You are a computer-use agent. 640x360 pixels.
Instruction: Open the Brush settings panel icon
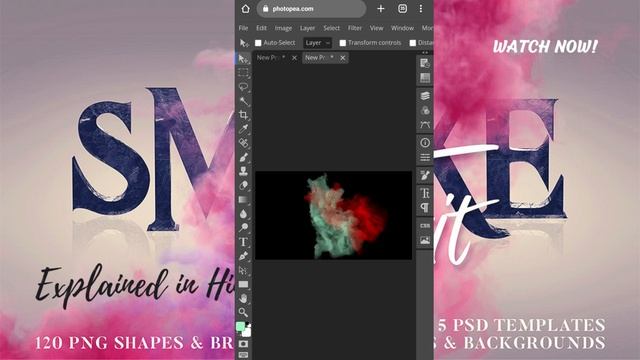(425, 176)
